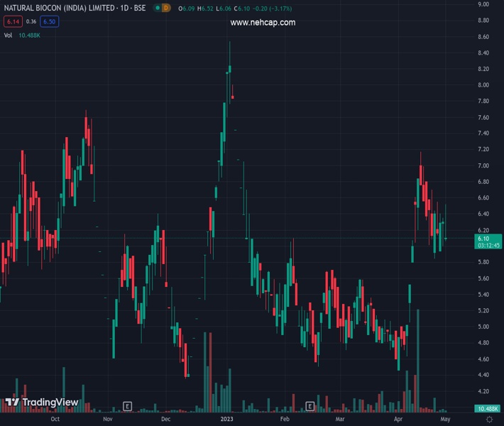Click the current price label 6.10

click(x=488, y=239)
